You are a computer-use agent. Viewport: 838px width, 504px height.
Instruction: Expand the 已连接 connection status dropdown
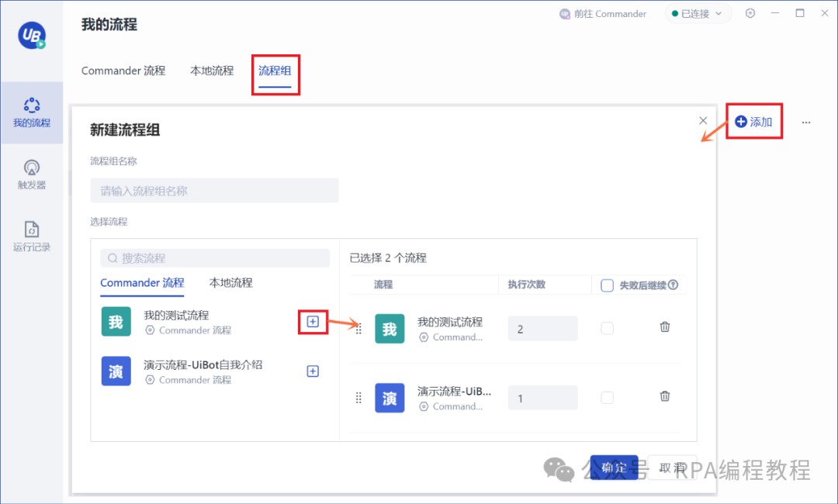698,13
